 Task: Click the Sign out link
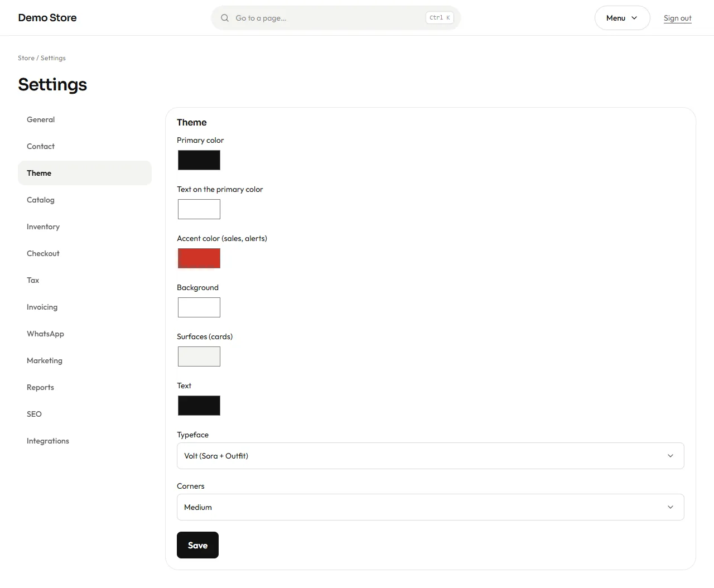coord(677,18)
